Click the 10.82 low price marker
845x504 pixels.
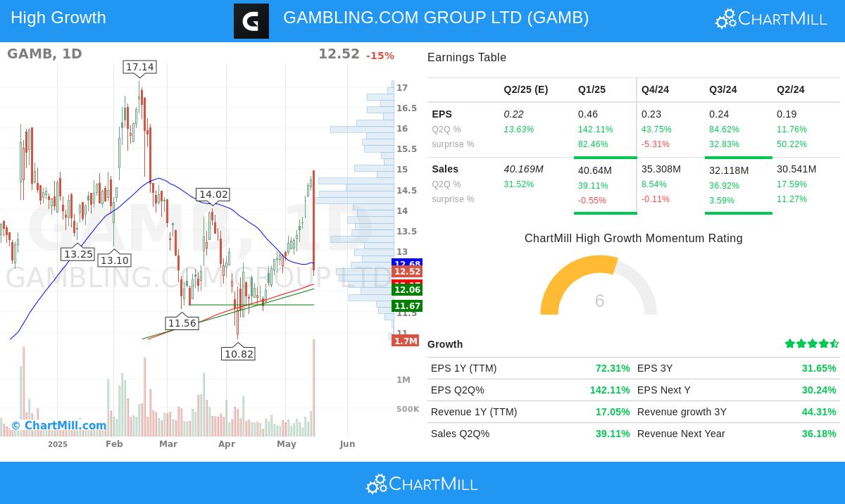click(238, 354)
